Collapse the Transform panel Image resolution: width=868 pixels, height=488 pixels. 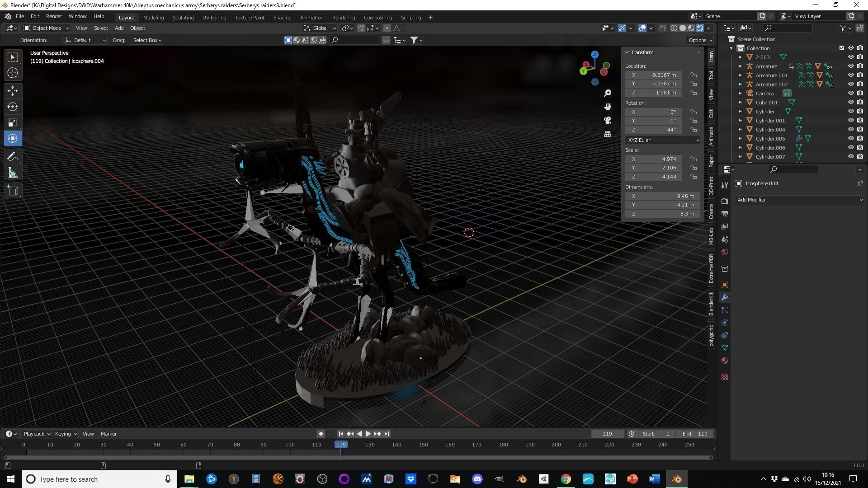pos(627,52)
